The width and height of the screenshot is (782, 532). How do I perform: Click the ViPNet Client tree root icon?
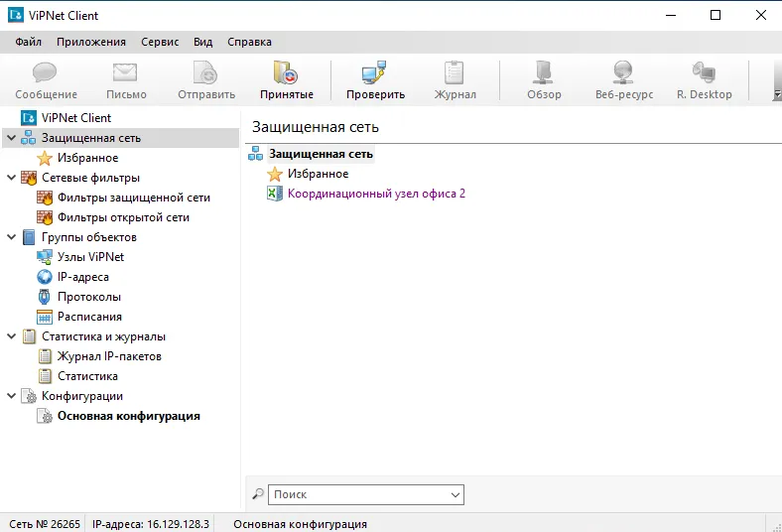29,118
